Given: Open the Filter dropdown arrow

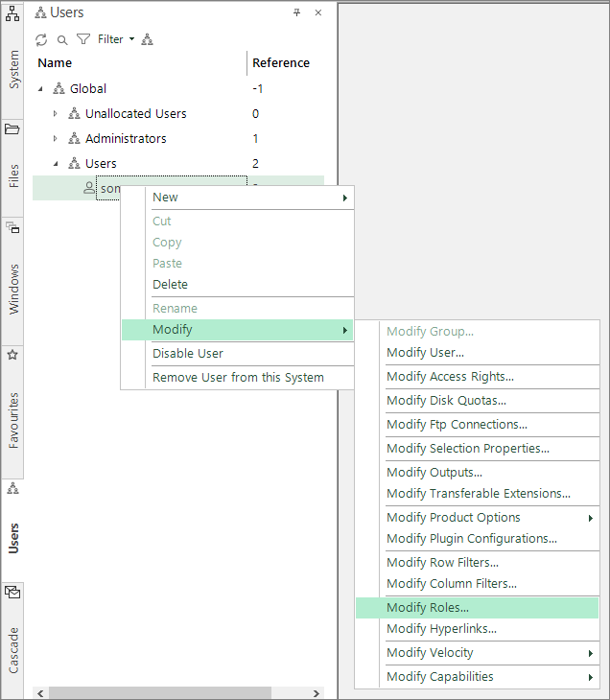Looking at the screenshot, I should [x=131, y=39].
